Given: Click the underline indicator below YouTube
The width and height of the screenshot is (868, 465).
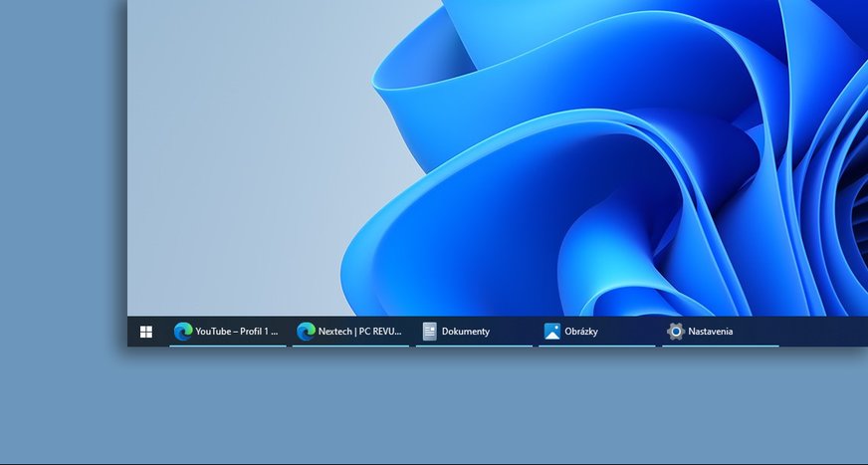Looking at the screenshot, I should 228,346.
